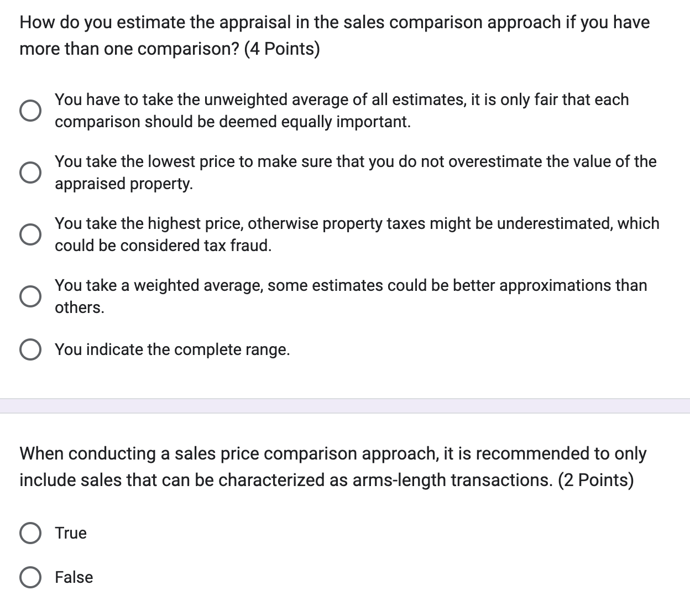690x616 pixels.
Task: Select True for the arms-length question
Action: click(31, 533)
